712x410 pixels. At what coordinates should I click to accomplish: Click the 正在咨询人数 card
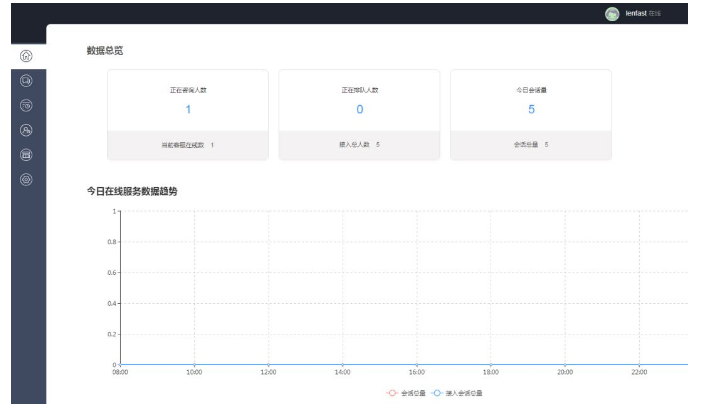coord(188,100)
